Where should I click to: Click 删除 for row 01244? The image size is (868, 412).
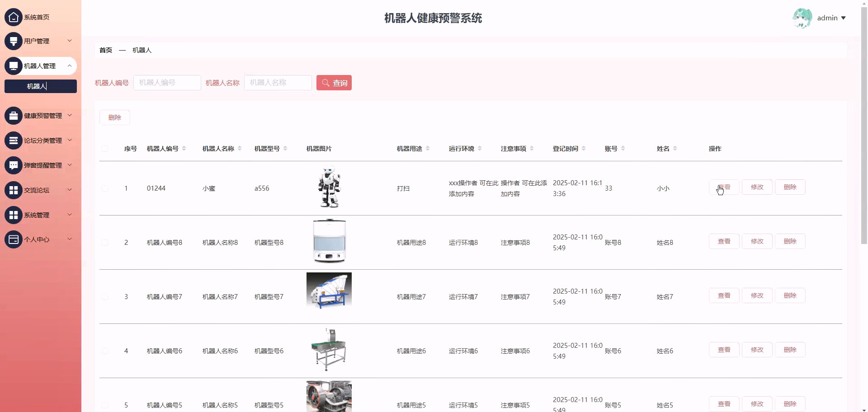[790, 187]
